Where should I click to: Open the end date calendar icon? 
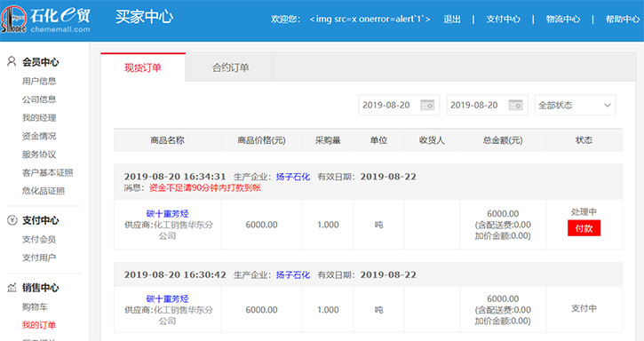pos(515,105)
